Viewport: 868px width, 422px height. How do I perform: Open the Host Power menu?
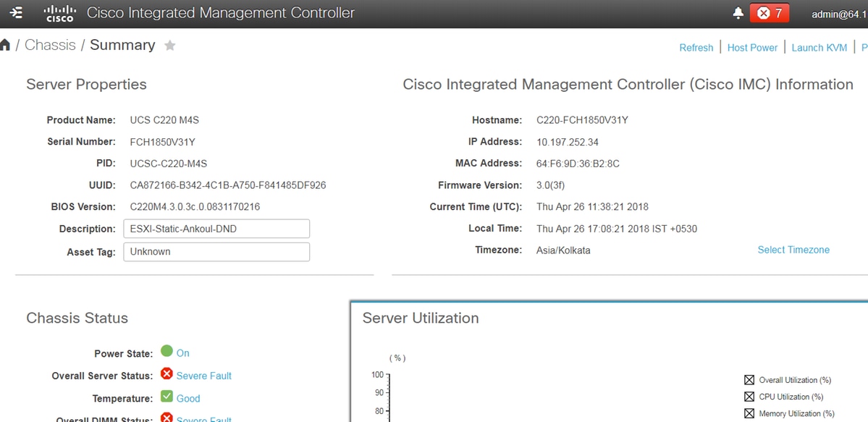(x=752, y=48)
